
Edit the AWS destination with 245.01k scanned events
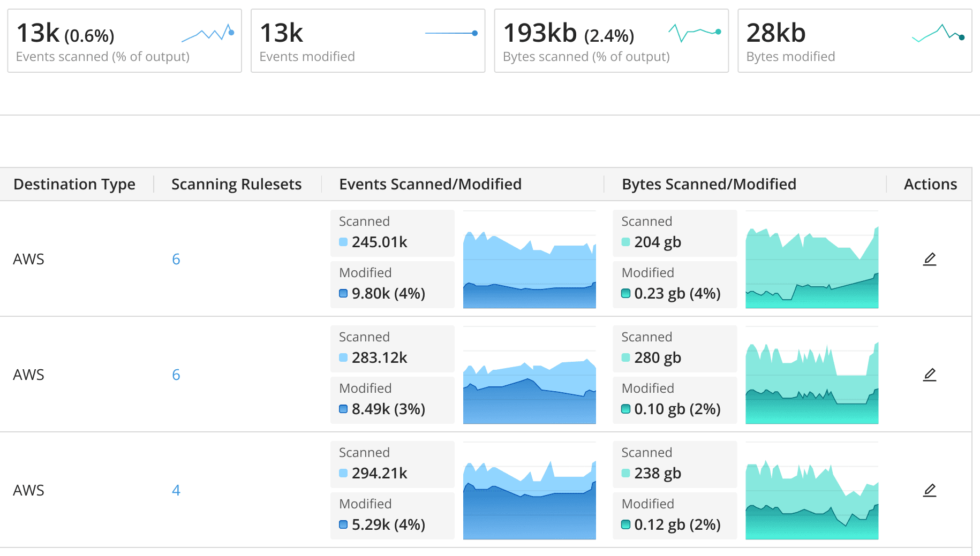930,259
